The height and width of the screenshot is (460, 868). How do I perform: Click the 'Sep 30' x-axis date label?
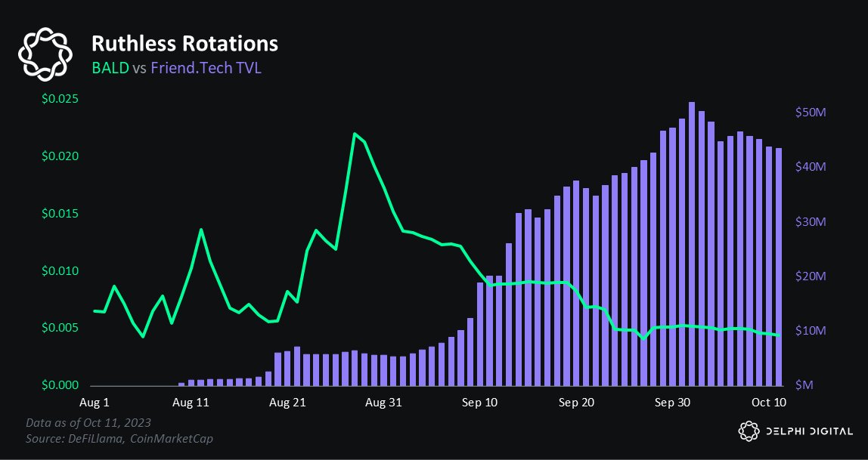(x=673, y=403)
